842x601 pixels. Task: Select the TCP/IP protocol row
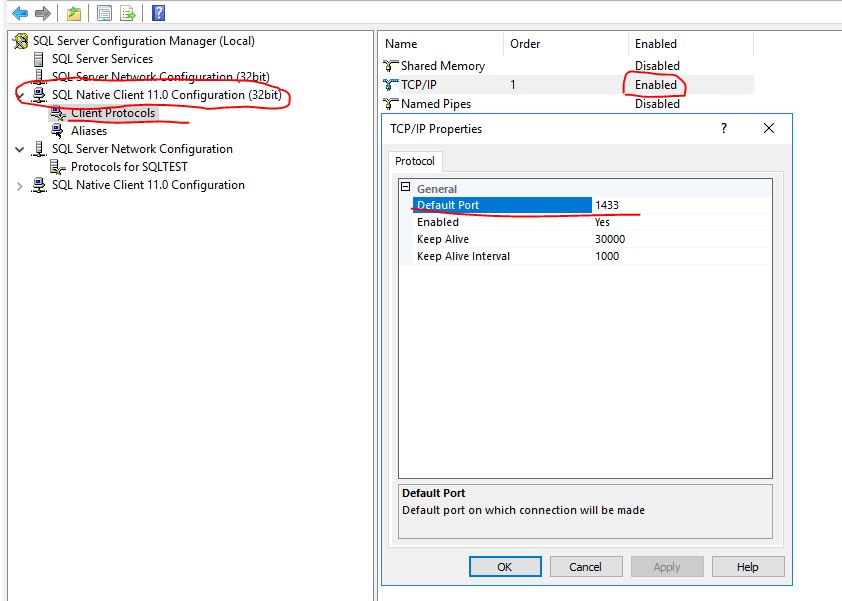tap(568, 85)
